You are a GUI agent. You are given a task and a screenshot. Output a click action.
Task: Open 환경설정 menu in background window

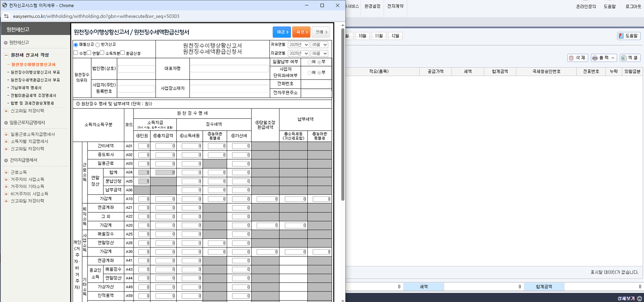[x=372, y=6]
